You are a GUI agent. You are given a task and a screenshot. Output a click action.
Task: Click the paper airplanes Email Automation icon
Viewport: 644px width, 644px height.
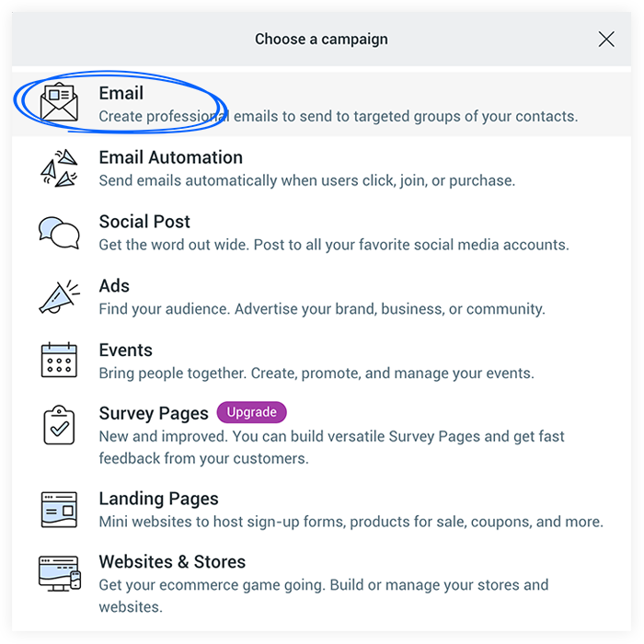[x=59, y=168]
